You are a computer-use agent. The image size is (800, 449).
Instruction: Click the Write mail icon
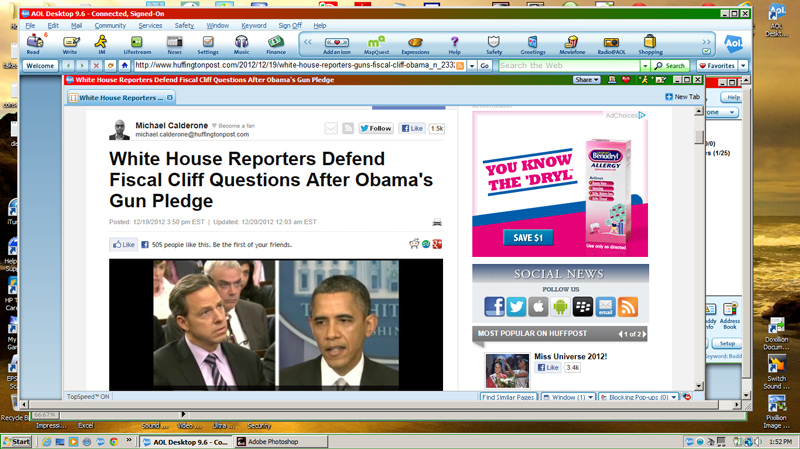click(70, 44)
